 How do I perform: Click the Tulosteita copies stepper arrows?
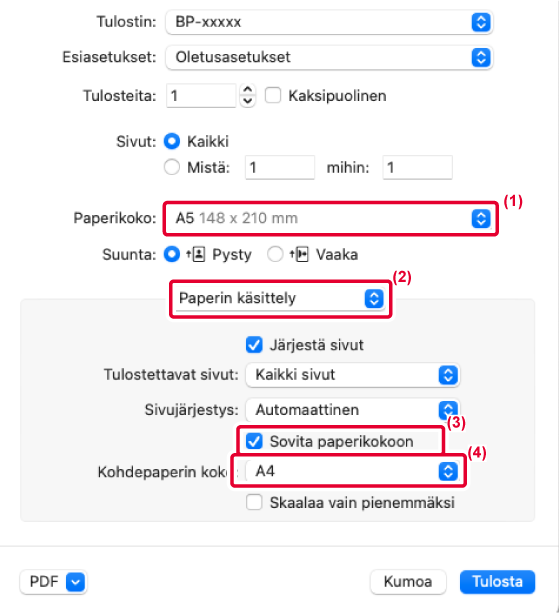(247, 95)
